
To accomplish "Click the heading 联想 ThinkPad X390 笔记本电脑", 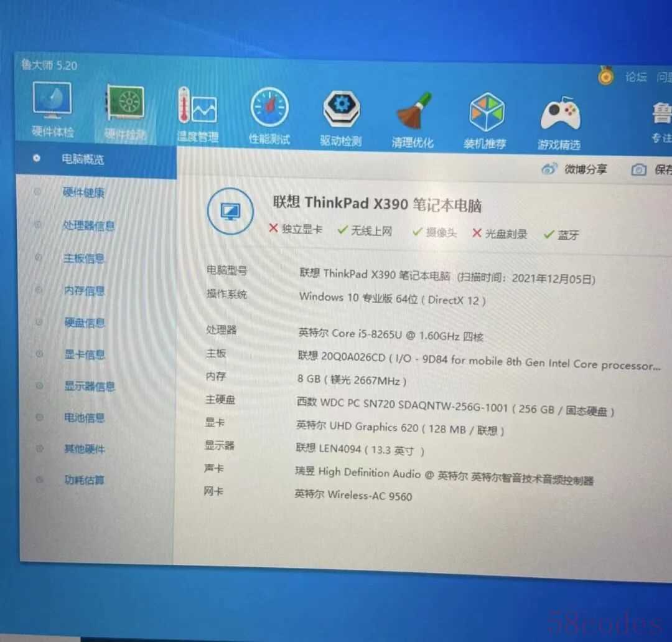I will click(x=378, y=204).
